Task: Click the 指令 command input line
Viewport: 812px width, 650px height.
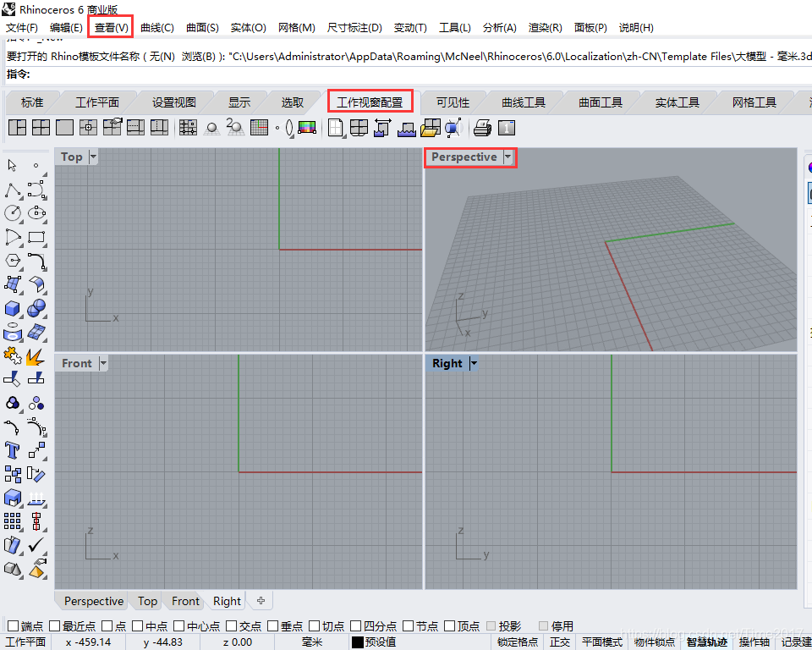Action: 409,74
